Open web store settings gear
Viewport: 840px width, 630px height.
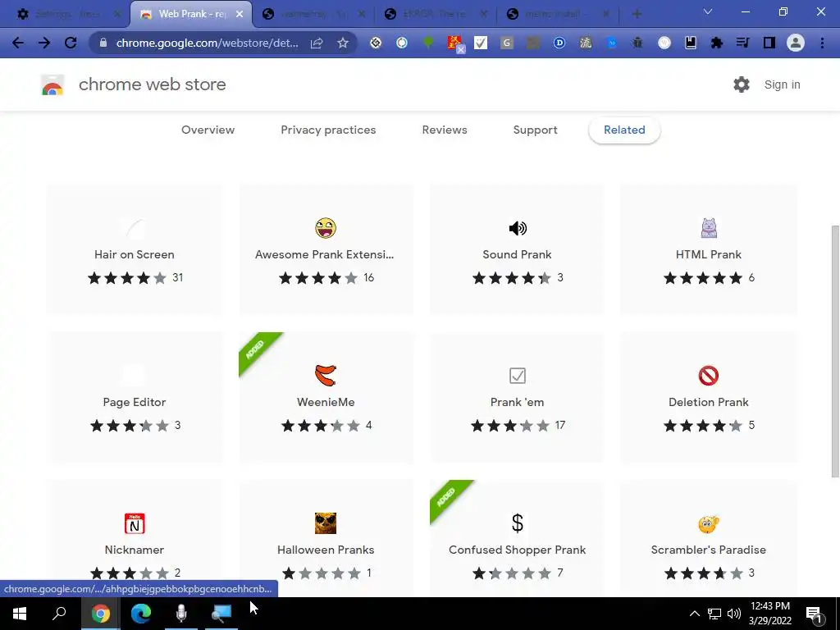[x=742, y=84]
